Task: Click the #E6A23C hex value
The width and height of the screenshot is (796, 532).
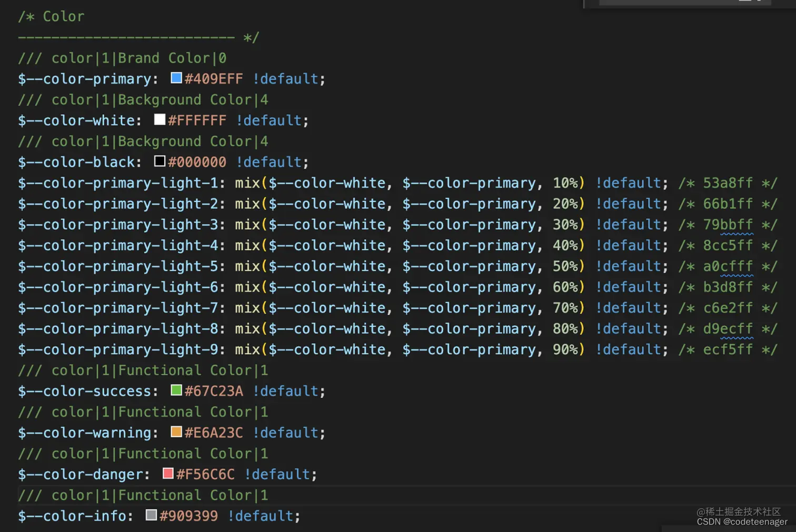Action: tap(214, 433)
